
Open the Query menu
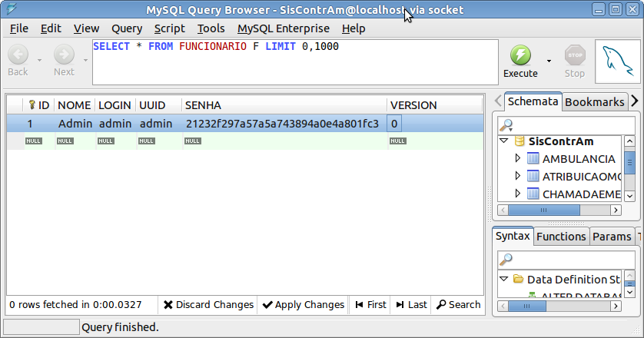pyautogui.click(x=127, y=28)
